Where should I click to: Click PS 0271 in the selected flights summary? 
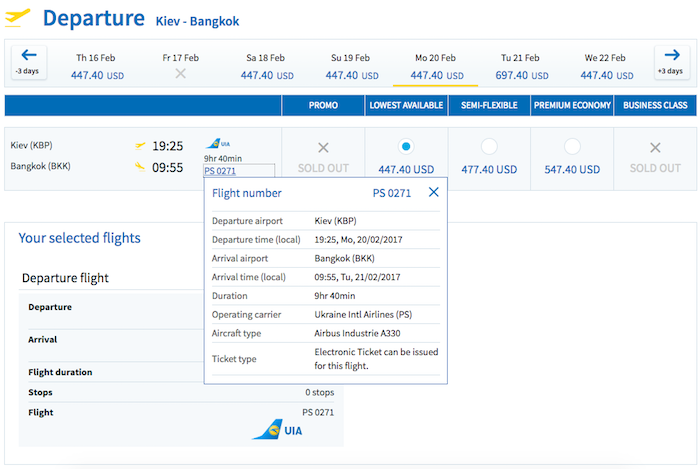(318, 412)
